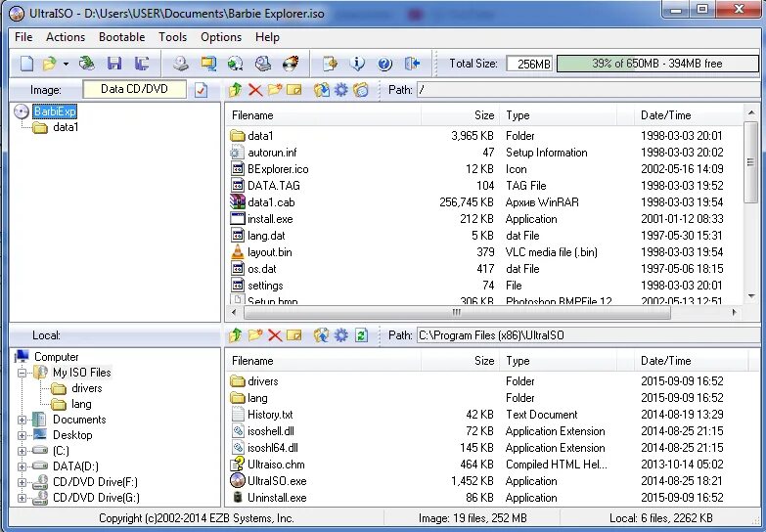This screenshot has height=532, width=766.
Task: Click the Exit door icon in main toolbar
Action: pos(412,64)
